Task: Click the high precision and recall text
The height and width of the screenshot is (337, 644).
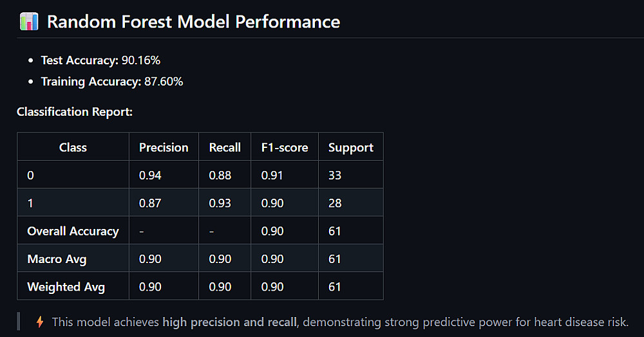Action: (x=229, y=322)
